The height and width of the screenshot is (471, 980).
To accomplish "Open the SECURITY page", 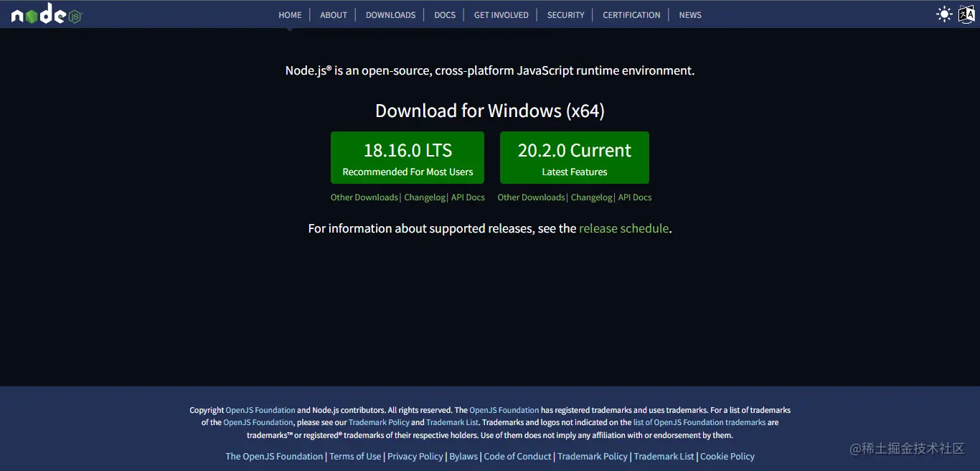I will pyautogui.click(x=565, y=14).
